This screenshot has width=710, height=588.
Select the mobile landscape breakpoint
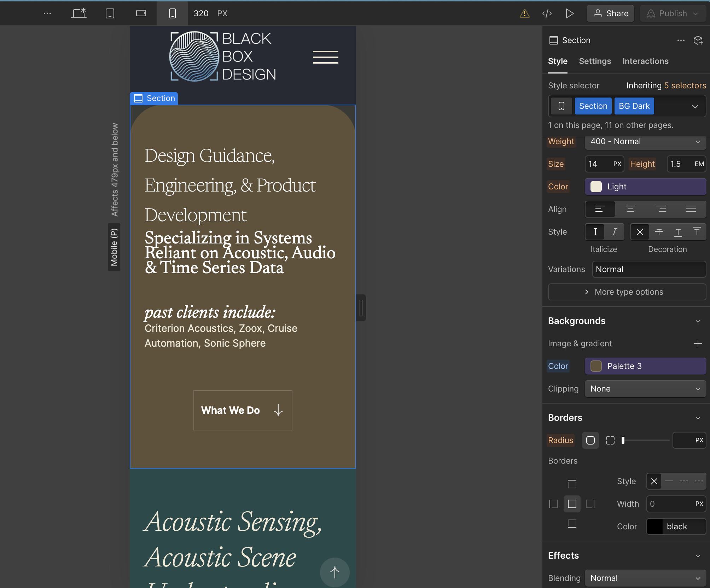click(141, 13)
